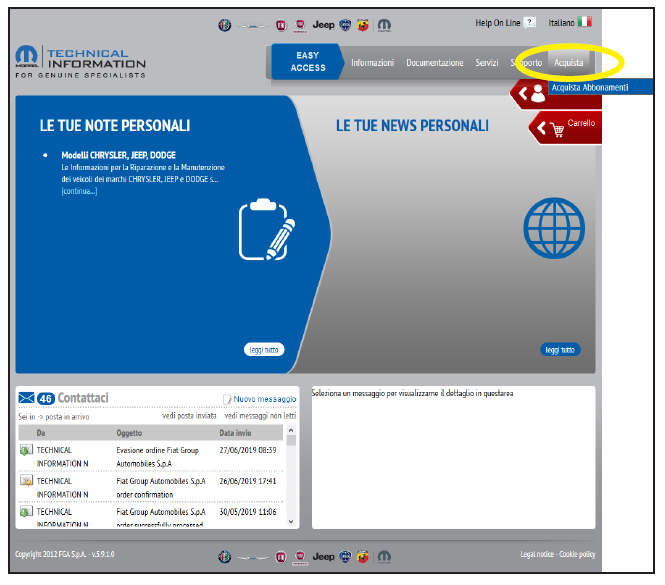Click the Alfa Romeo logo in footer
This screenshot has width=665, height=585.
click(x=224, y=556)
